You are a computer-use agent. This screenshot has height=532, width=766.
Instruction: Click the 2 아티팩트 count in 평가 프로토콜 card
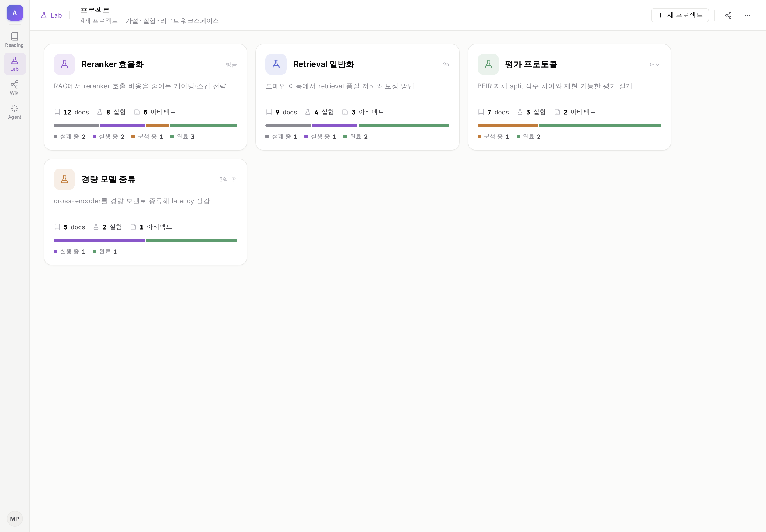[x=575, y=112]
